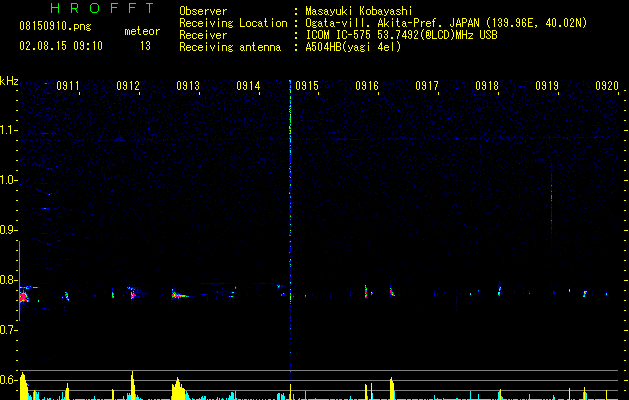This screenshot has width=629, height=400.
Task: Click the 'Receiving Location' label
Action: pyautogui.click(x=233, y=23)
